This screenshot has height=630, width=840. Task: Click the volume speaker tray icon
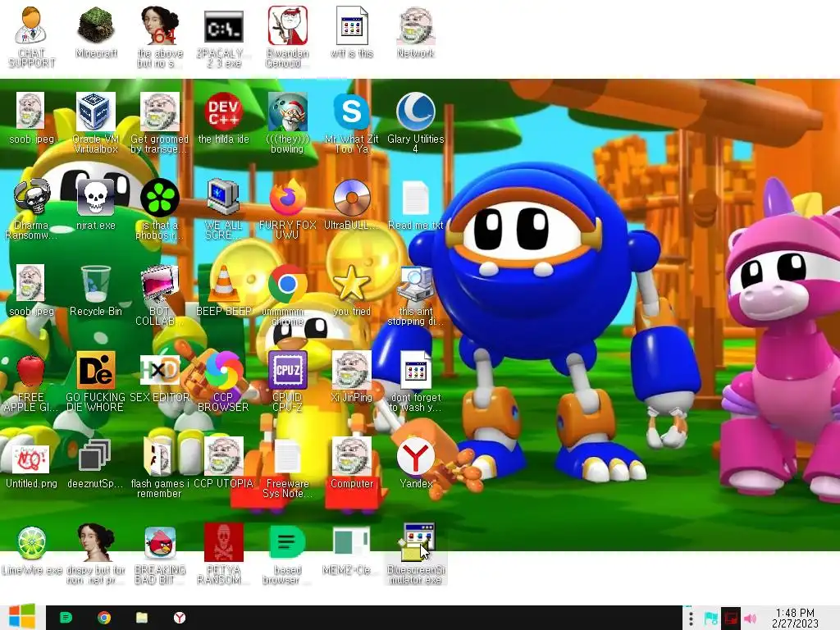point(751,619)
